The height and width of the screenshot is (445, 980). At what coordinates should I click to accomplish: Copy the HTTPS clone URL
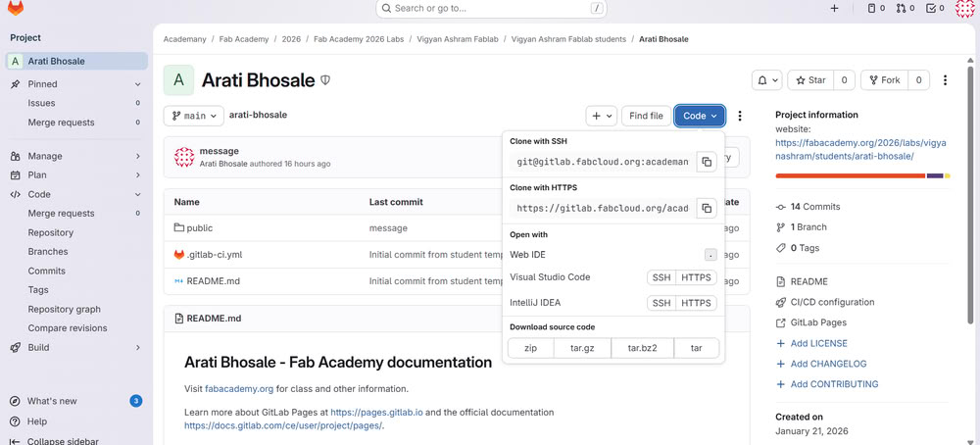coord(706,208)
